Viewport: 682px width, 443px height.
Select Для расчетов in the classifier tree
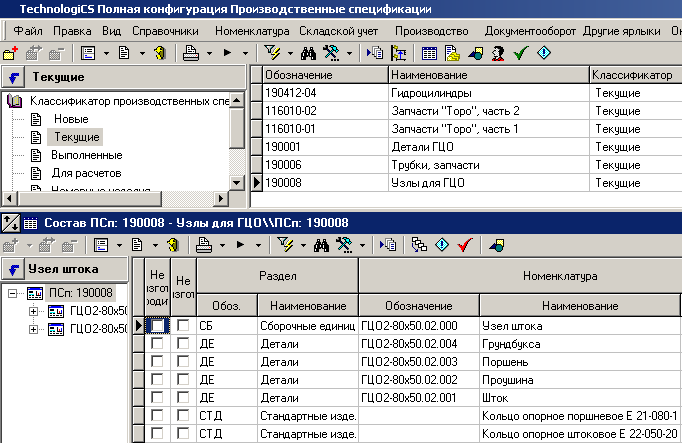coord(86,173)
